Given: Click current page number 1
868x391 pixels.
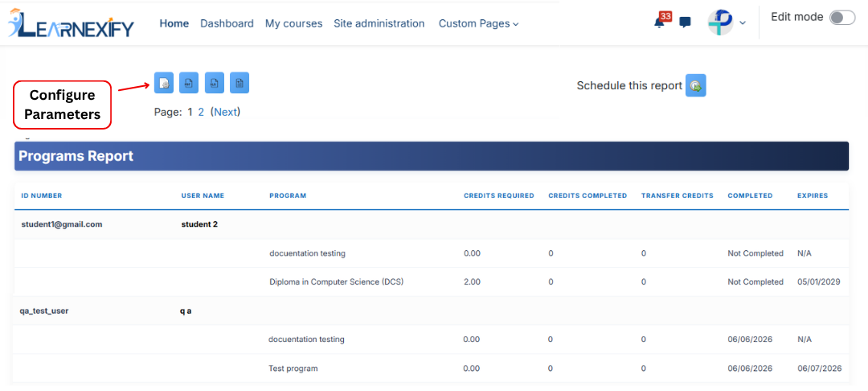Looking at the screenshot, I should 190,112.
